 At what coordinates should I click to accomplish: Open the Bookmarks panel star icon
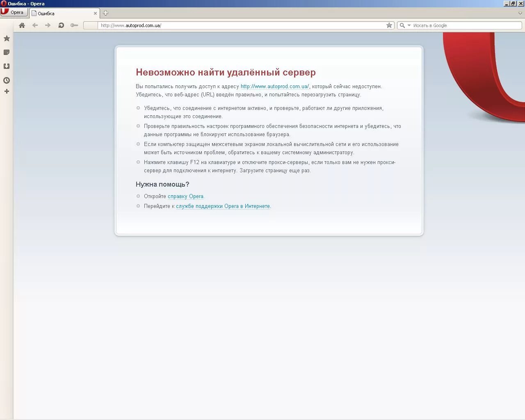pos(7,39)
